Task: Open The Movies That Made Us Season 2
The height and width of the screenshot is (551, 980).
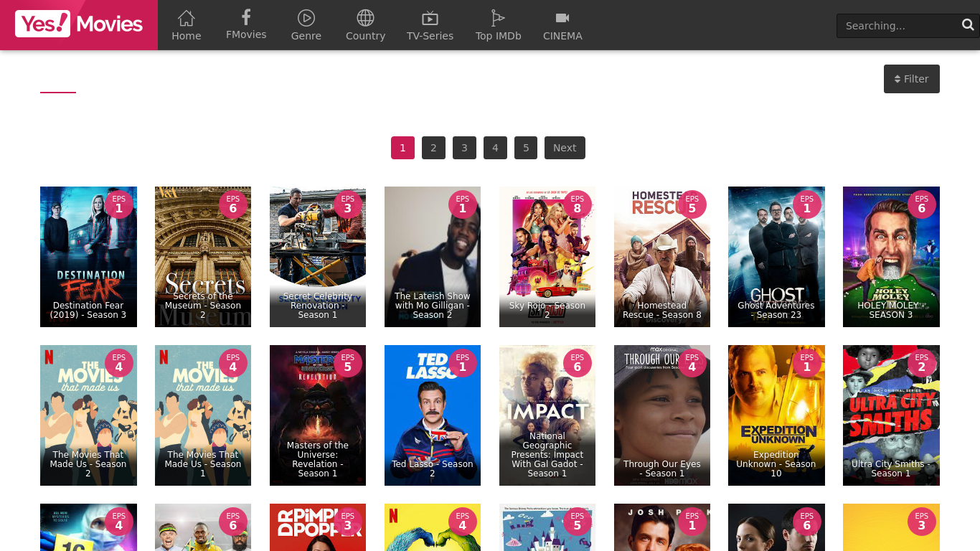Action: pos(88,415)
